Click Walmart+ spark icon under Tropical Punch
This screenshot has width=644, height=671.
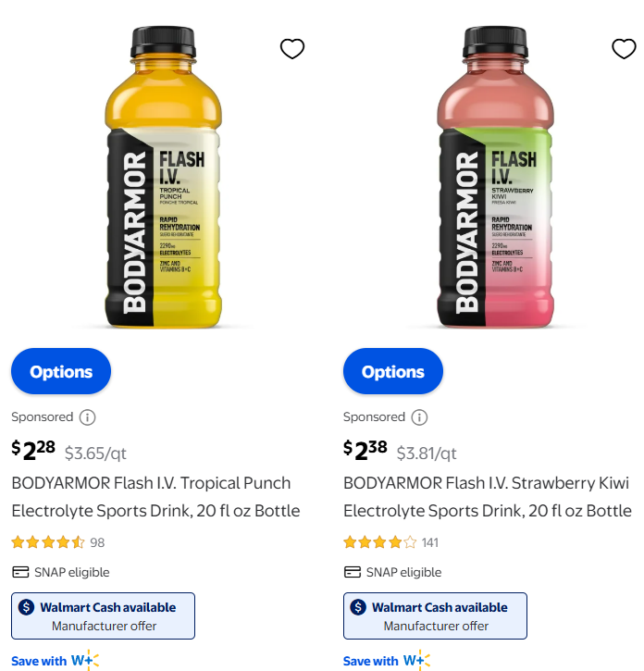click(x=85, y=661)
